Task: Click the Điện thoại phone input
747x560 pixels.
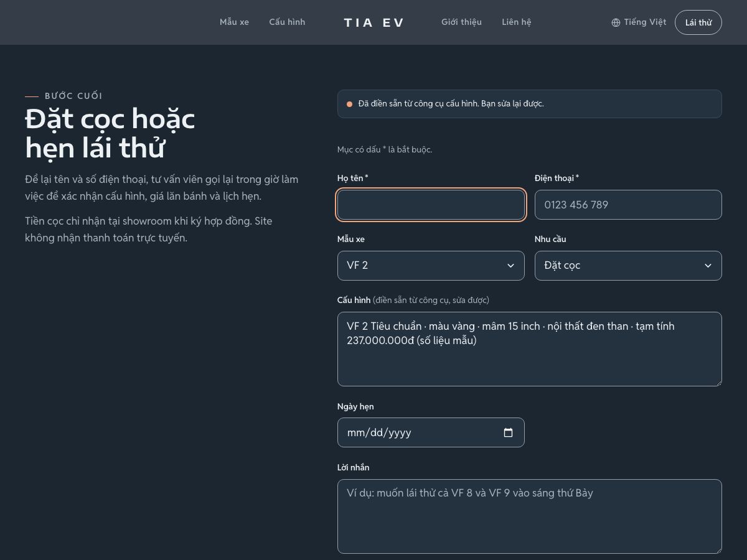Action: coord(628,205)
